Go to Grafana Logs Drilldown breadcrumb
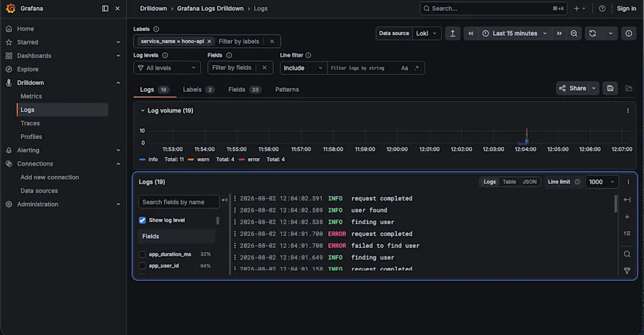 pos(210,8)
